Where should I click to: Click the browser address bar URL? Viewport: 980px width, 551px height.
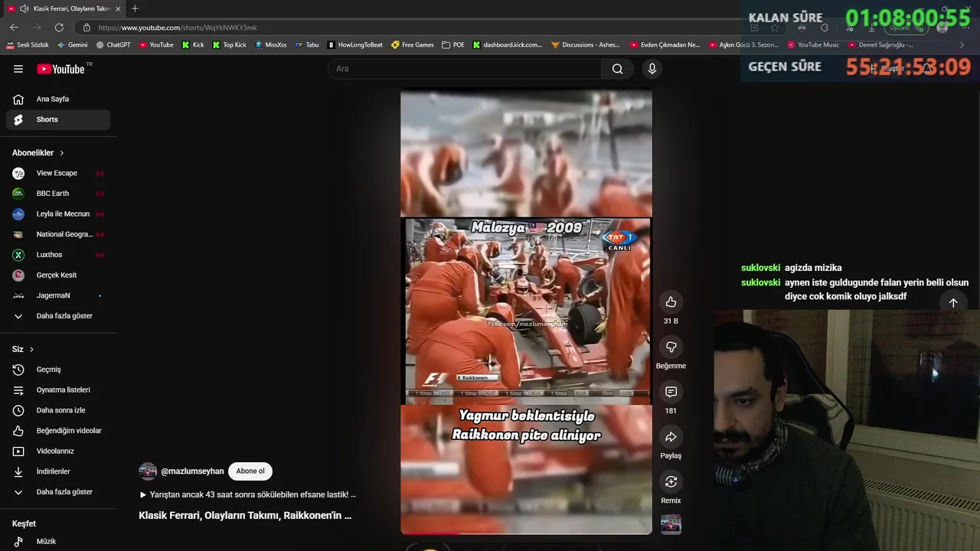pos(178,28)
